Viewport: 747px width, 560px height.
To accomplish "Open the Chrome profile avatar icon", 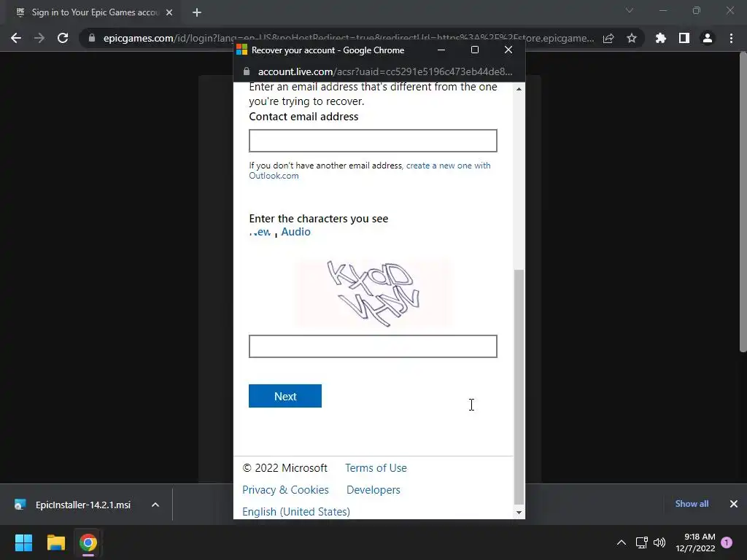I will (x=708, y=38).
